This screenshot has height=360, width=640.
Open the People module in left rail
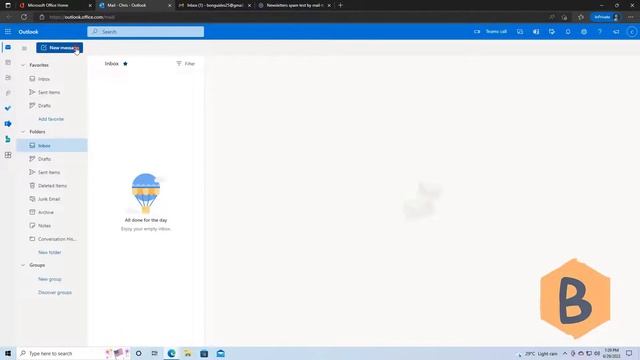click(x=8, y=78)
